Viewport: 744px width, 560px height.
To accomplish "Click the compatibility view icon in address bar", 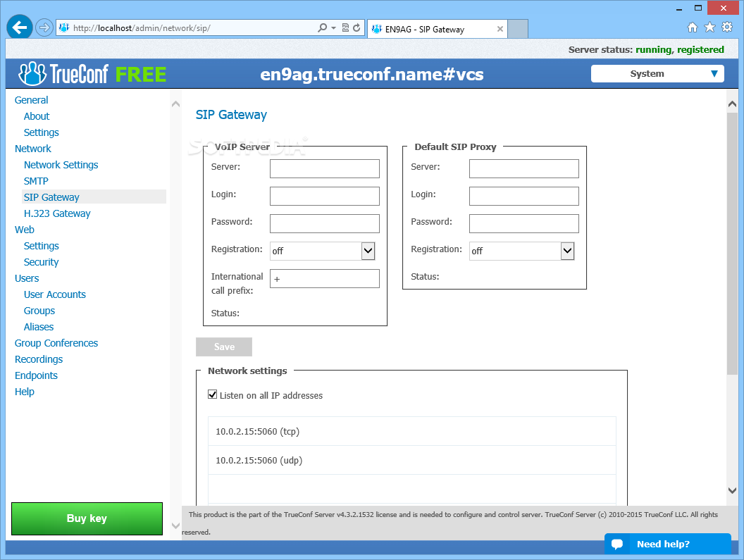I will (345, 28).
